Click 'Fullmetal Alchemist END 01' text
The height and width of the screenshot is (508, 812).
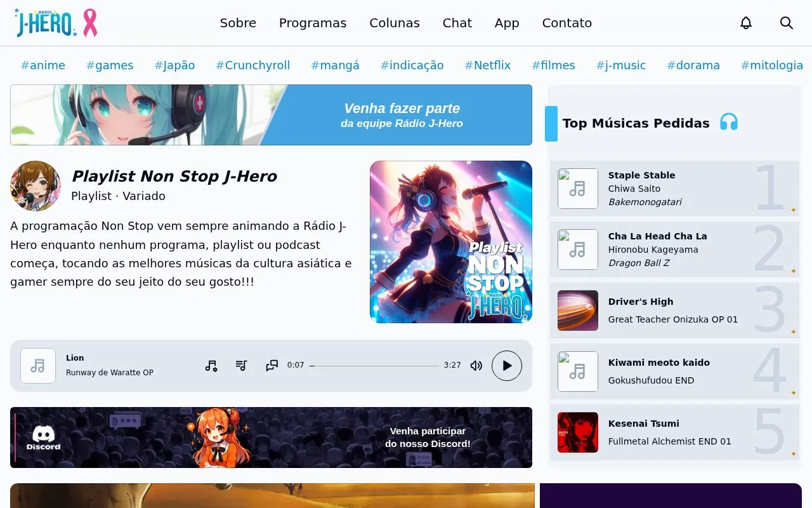[670, 441]
